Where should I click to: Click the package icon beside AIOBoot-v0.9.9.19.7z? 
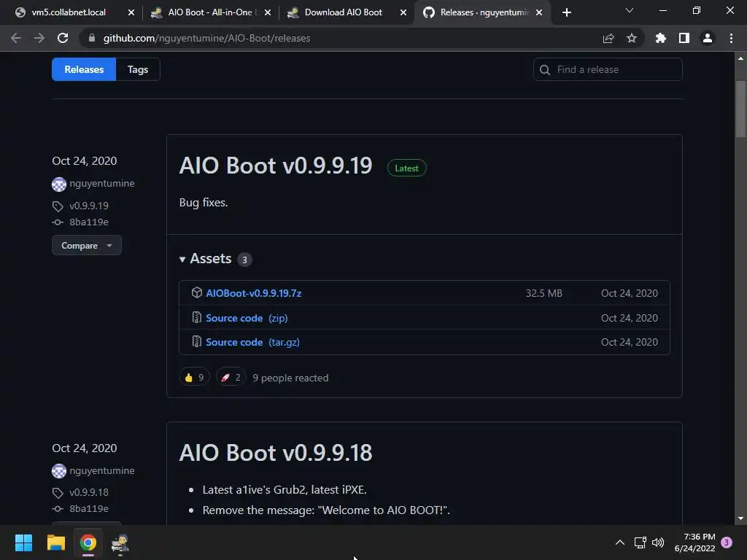point(197,292)
